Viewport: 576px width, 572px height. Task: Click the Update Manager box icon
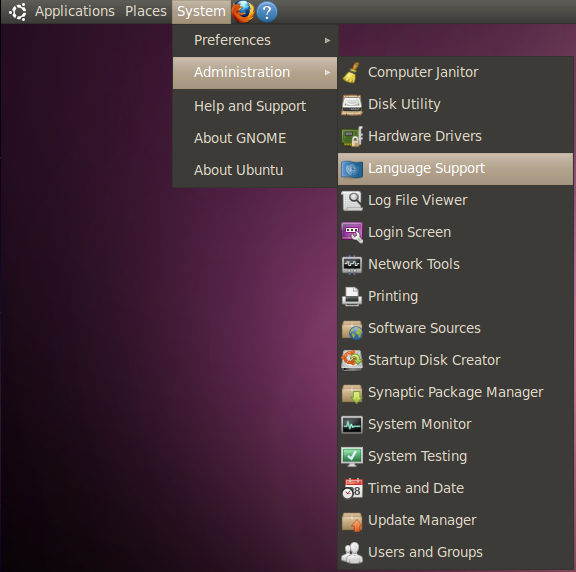352,521
